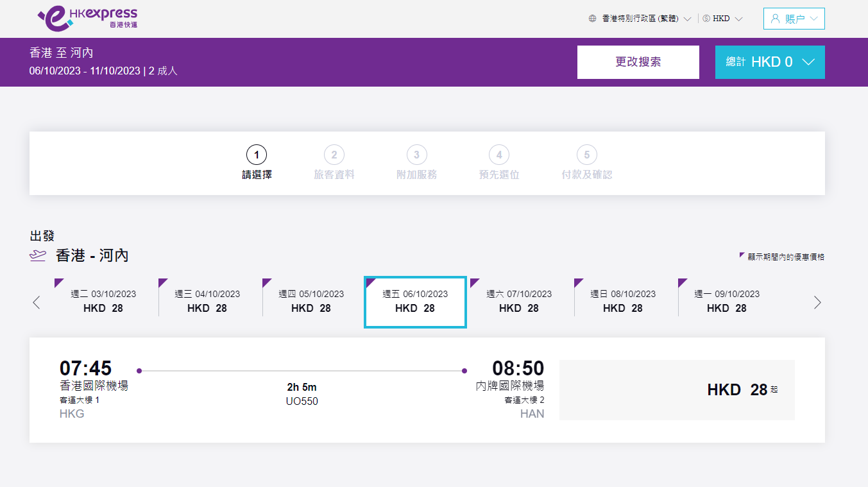Click the account user icon
Image resolution: width=868 pixels, height=487 pixels.
pos(775,19)
